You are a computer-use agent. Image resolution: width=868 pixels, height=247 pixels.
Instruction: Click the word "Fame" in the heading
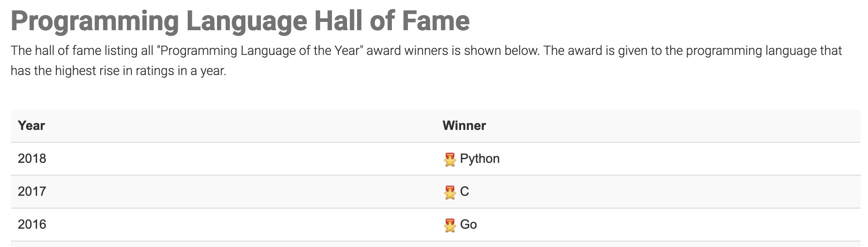pyautogui.click(x=436, y=21)
